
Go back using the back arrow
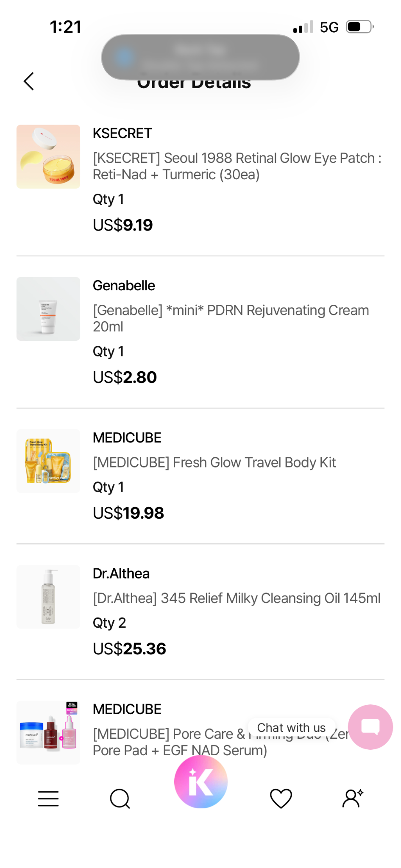[x=28, y=81]
